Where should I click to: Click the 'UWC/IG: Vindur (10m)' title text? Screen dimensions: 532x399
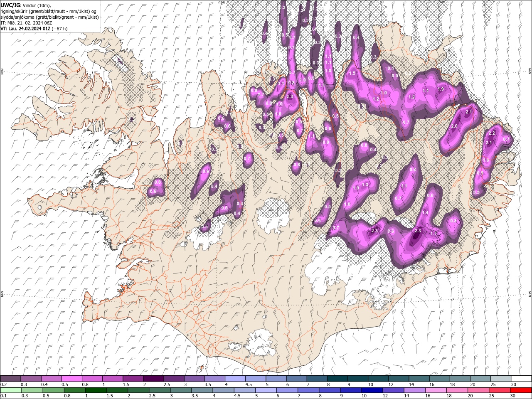pos(25,5)
